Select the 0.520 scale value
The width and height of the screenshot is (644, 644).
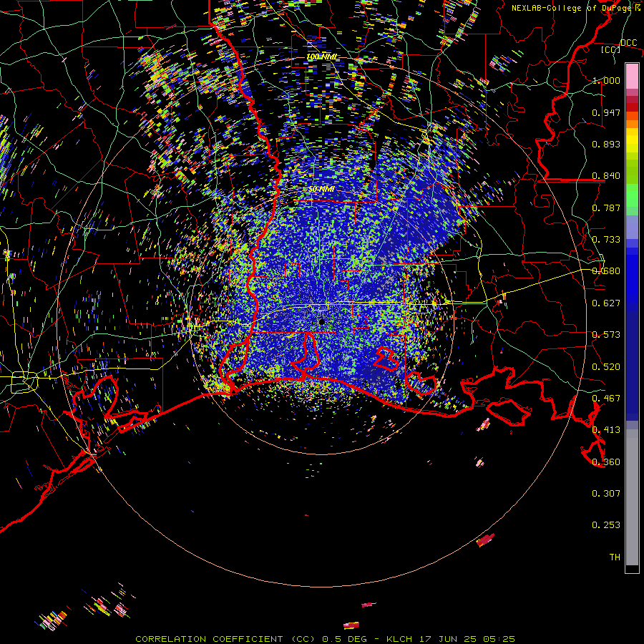point(606,367)
